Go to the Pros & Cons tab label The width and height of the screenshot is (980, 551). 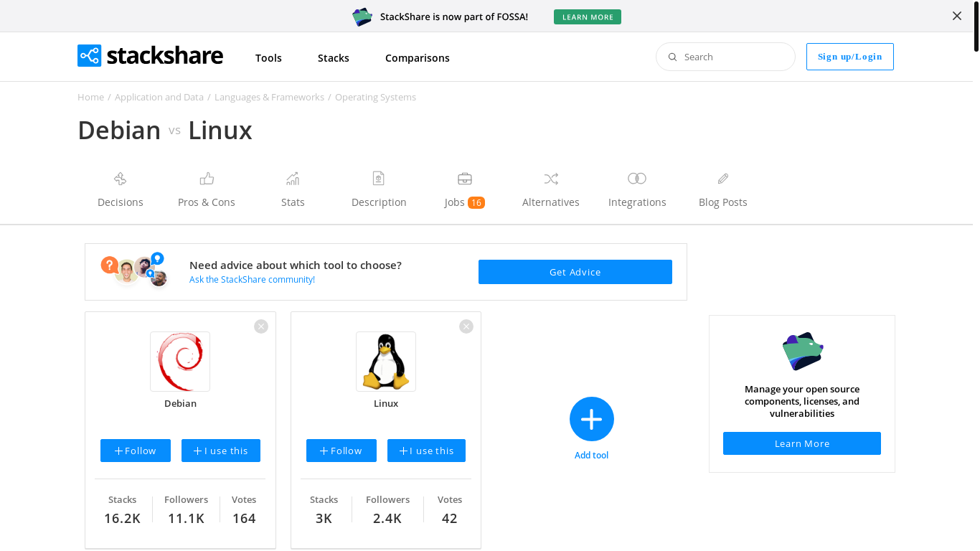(x=207, y=202)
